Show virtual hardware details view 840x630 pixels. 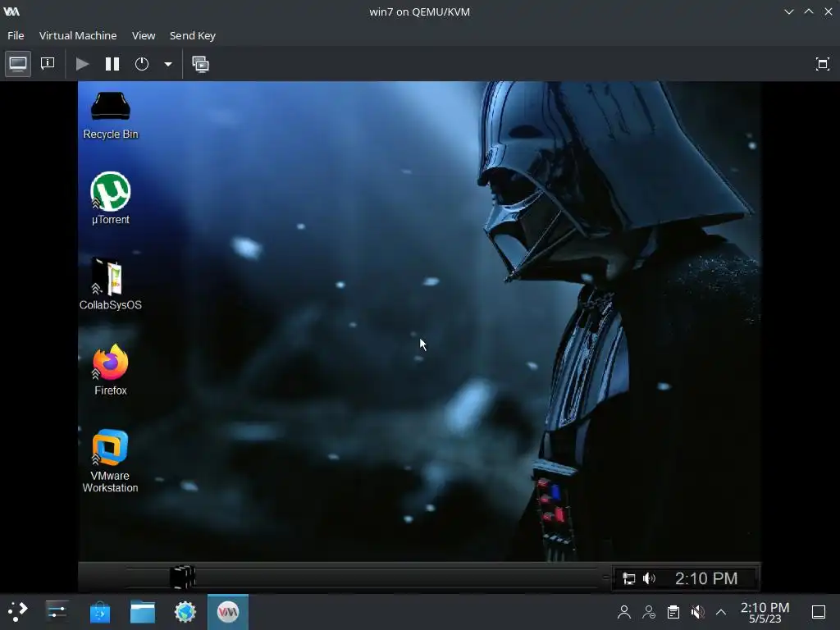(48, 64)
